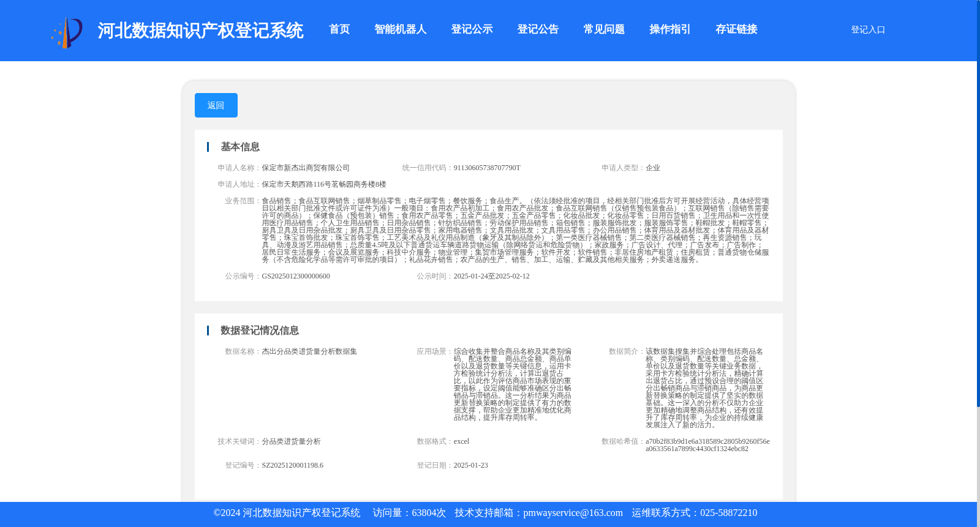Click the 登记入口 link
The width and height of the screenshot is (980, 527).
click(x=868, y=29)
